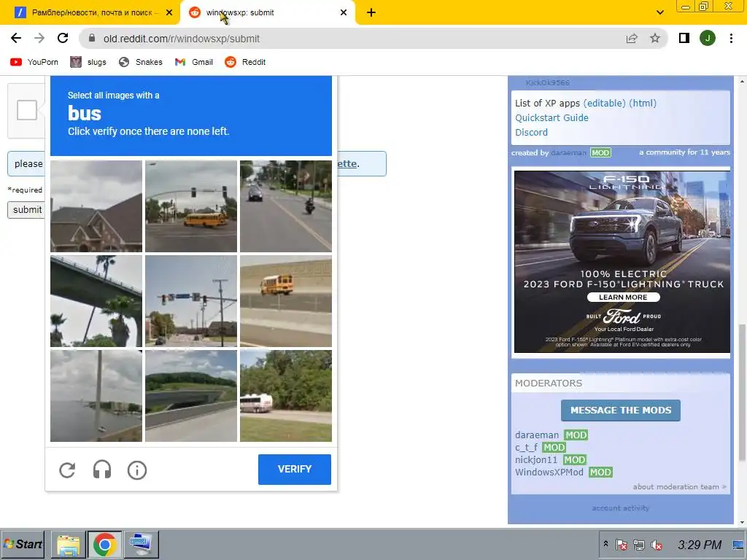Bookmark this page with star icon

pos(655,38)
